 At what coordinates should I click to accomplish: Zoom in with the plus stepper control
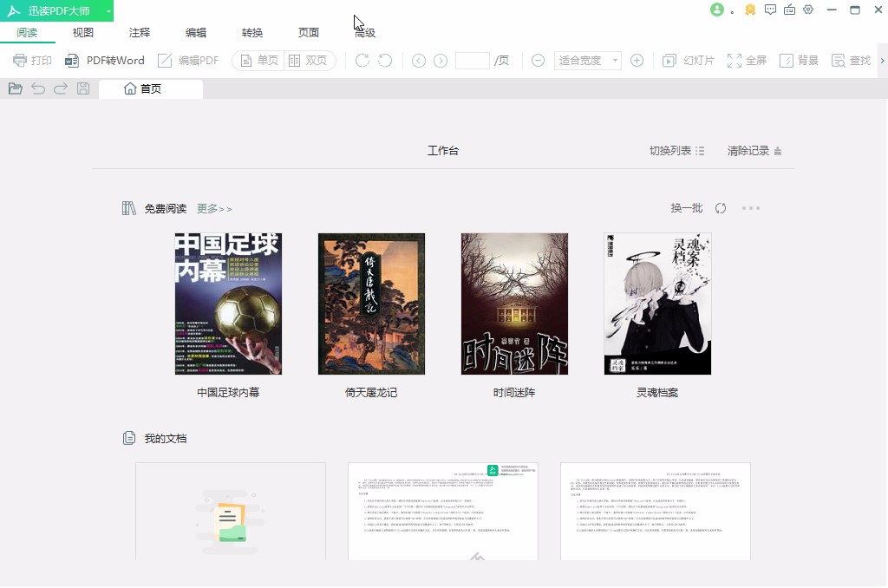pyautogui.click(x=637, y=61)
